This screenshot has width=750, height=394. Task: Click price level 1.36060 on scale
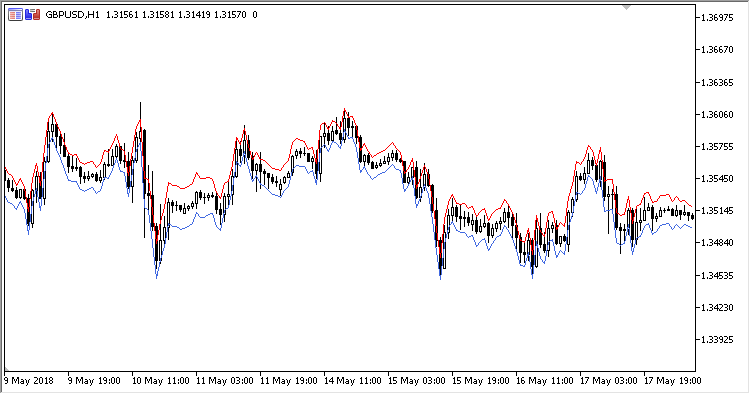(717, 115)
